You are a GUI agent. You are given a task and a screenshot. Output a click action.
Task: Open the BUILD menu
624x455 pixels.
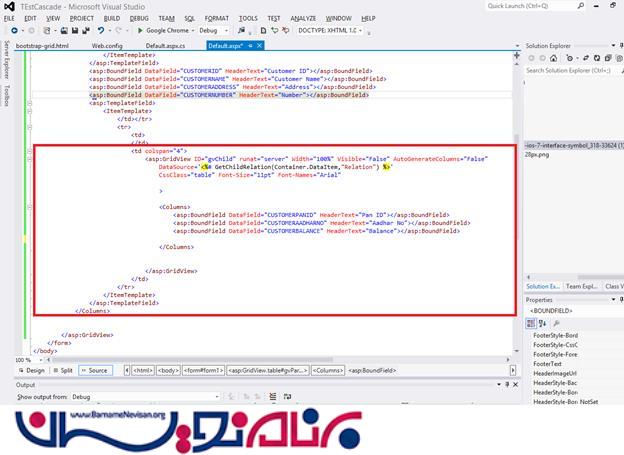[112, 18]
